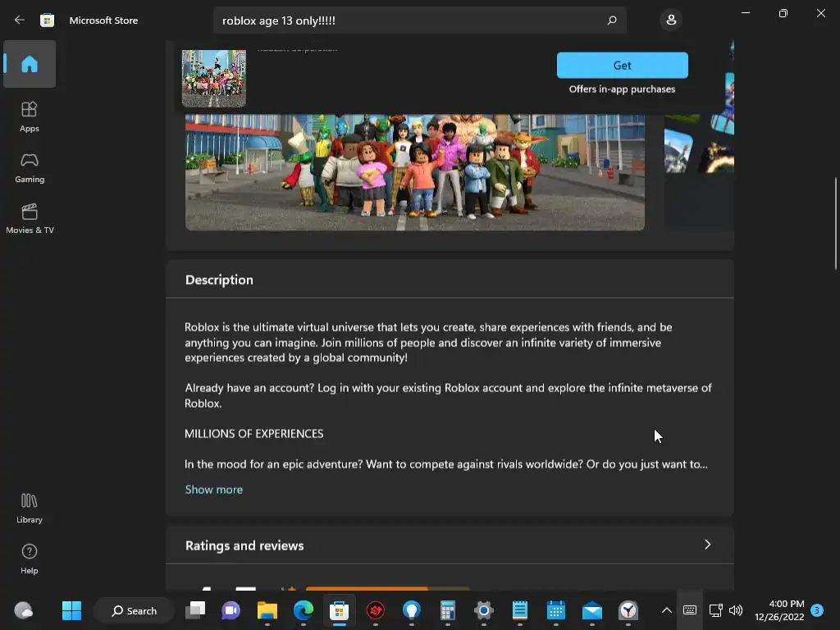
Task: Open the touch keyboard icon
Action: (x=689, y=610)
